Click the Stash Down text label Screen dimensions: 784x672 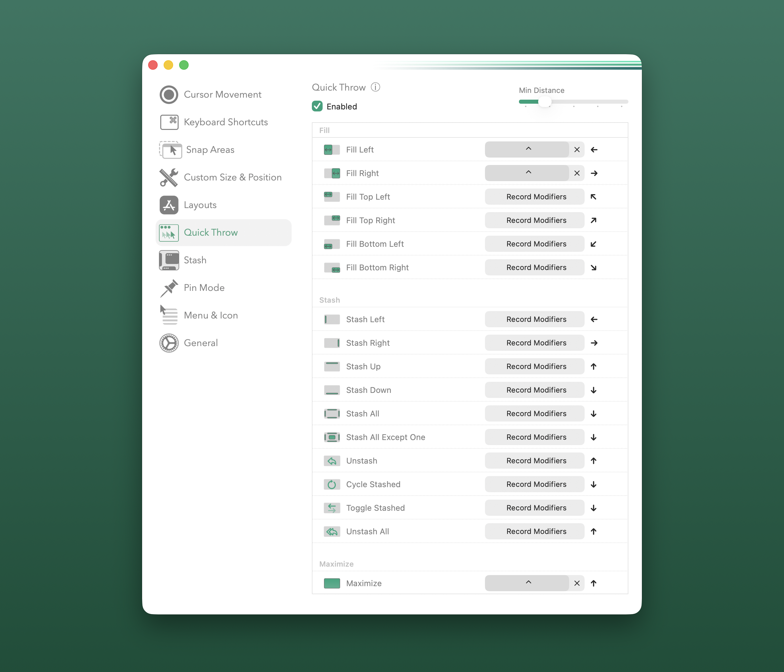tap(368, 390)
